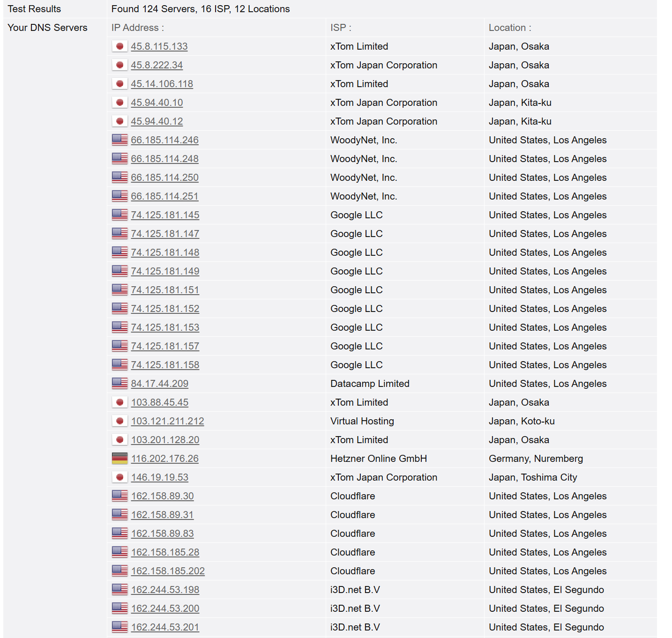
Task: Click the US flag beside 84.17.44.209
Action: pos(119,384)
